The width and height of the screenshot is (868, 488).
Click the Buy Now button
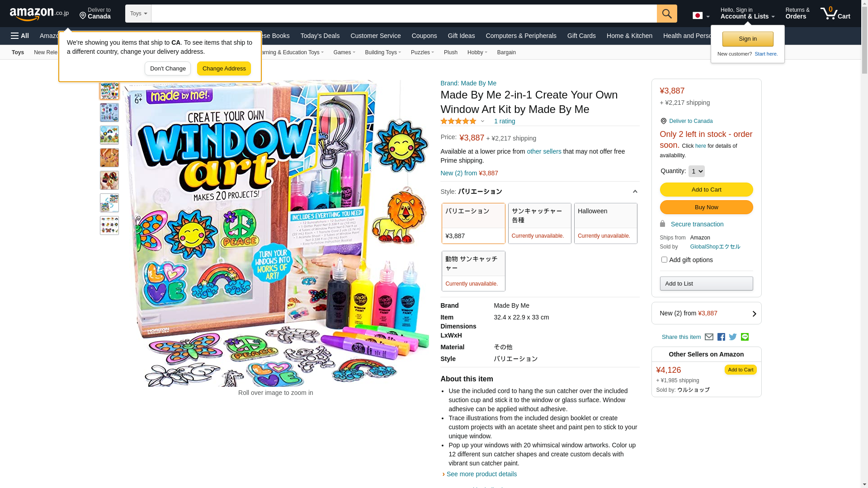(x=706, y=207)
